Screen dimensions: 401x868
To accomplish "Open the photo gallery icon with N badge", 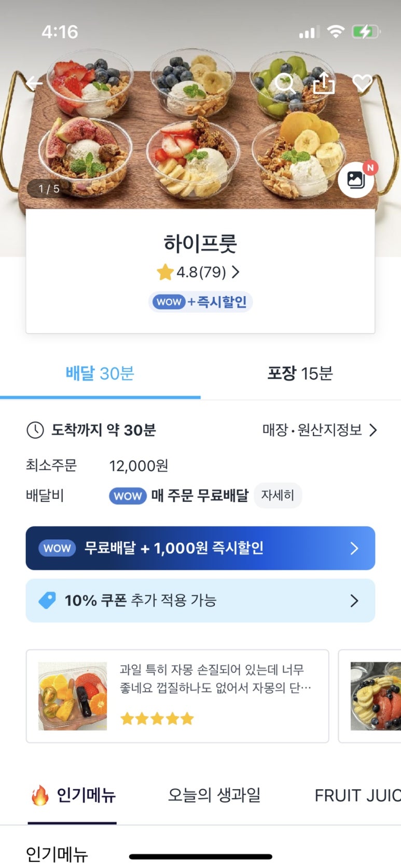I will tap(356, 180).
